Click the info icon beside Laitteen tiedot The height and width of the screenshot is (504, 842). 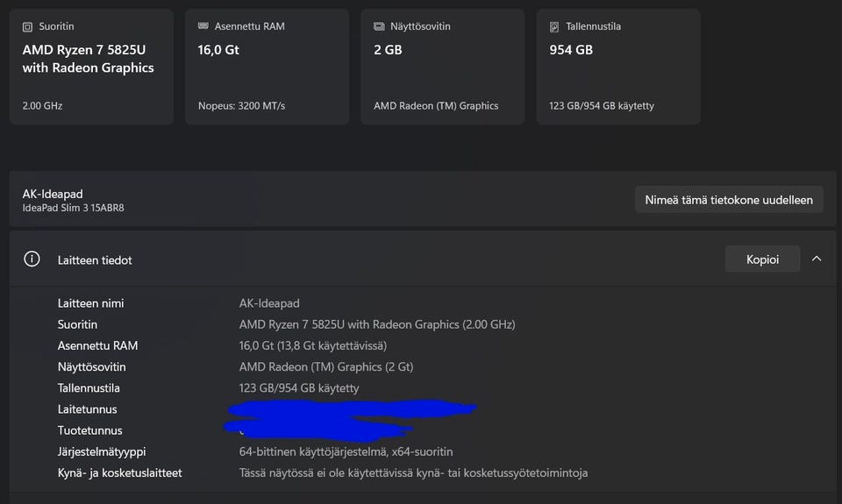point(32,259)
